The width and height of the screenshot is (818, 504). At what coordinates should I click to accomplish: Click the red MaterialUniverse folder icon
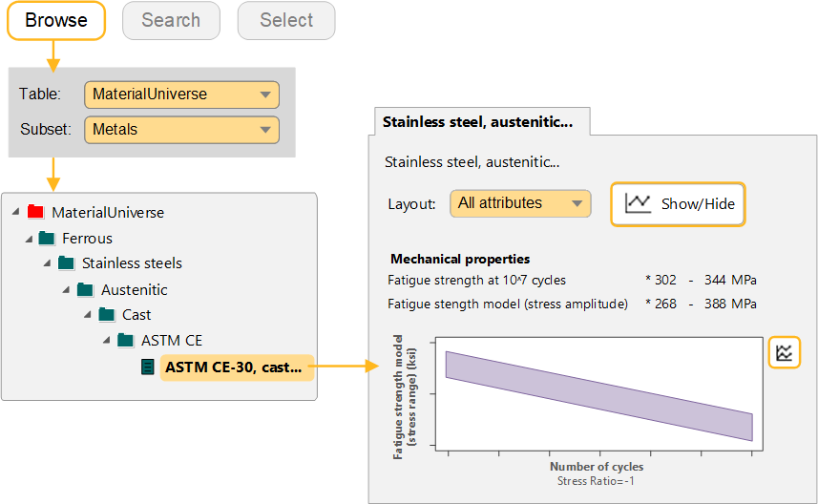click(x=36, y=213)
